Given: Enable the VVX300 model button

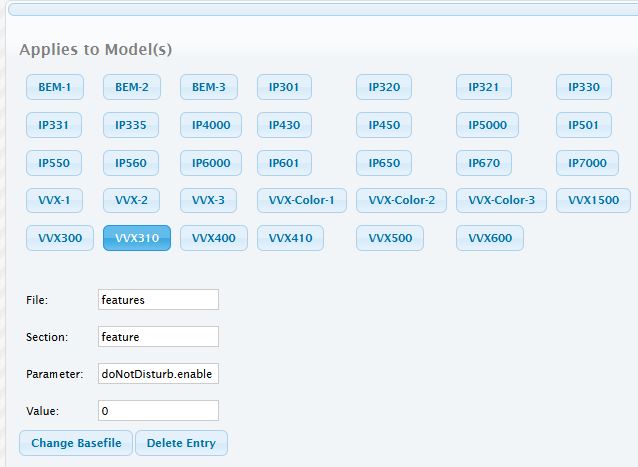Looking at the screenshot, I should tap(60, 238).
